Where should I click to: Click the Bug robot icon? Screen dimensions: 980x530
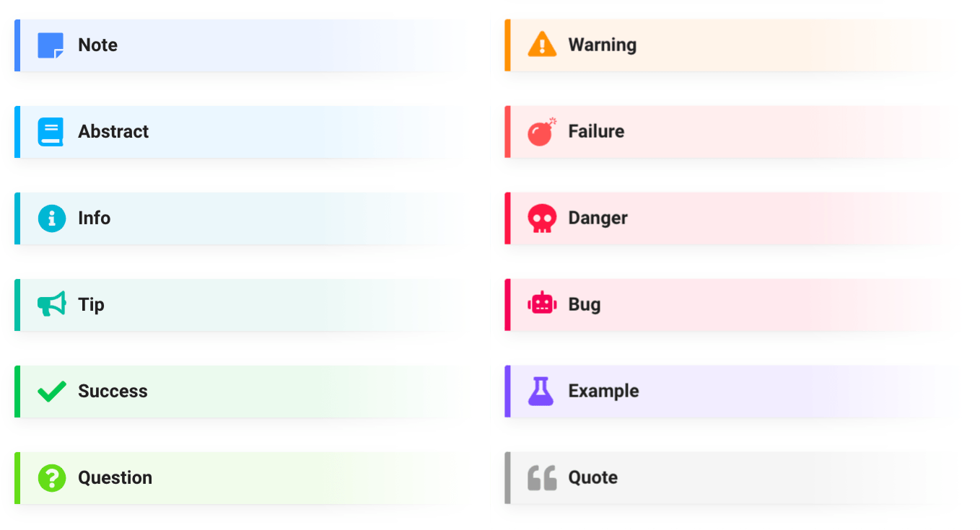[541, 304]
